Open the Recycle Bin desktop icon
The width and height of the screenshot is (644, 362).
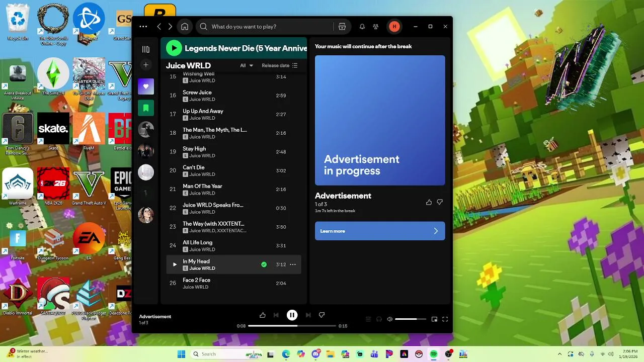pyautogui.click(x=18, y=23)
